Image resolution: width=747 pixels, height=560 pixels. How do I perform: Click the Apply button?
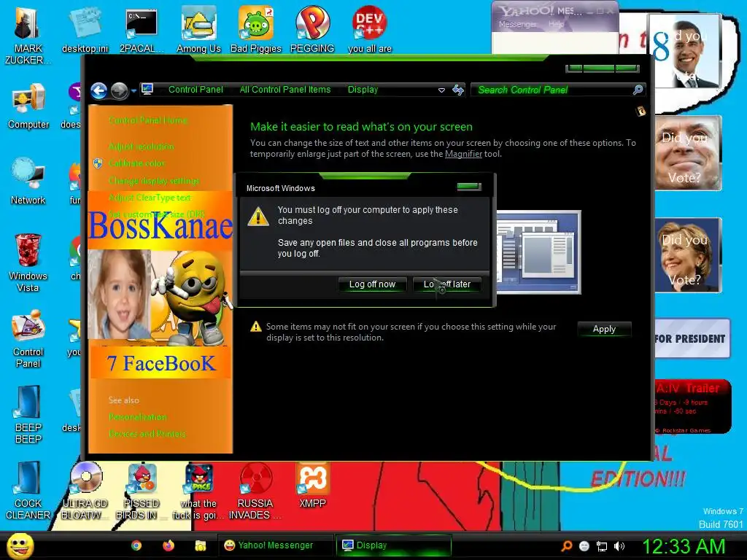604,329
